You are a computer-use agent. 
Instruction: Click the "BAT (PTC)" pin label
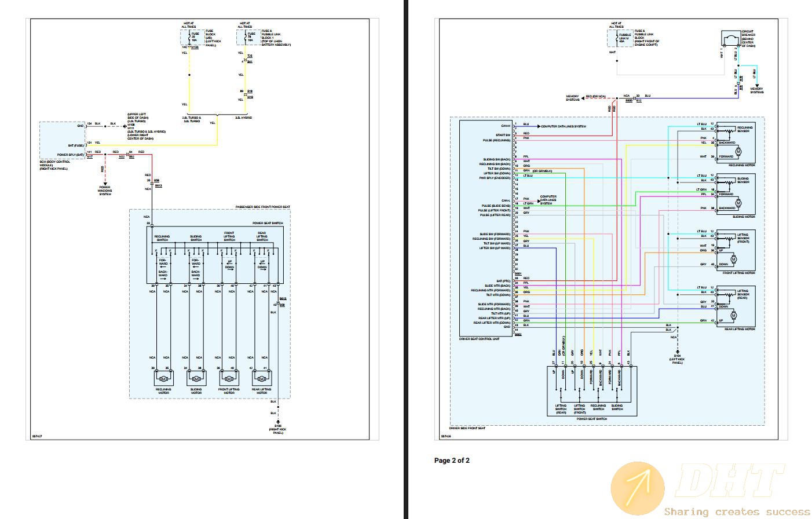[504, 281]
